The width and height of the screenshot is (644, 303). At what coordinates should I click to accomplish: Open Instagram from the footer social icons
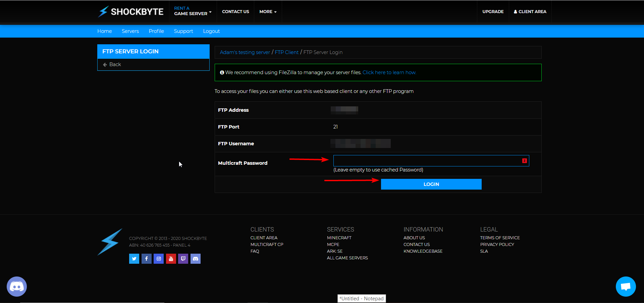(x=158, y=258)
